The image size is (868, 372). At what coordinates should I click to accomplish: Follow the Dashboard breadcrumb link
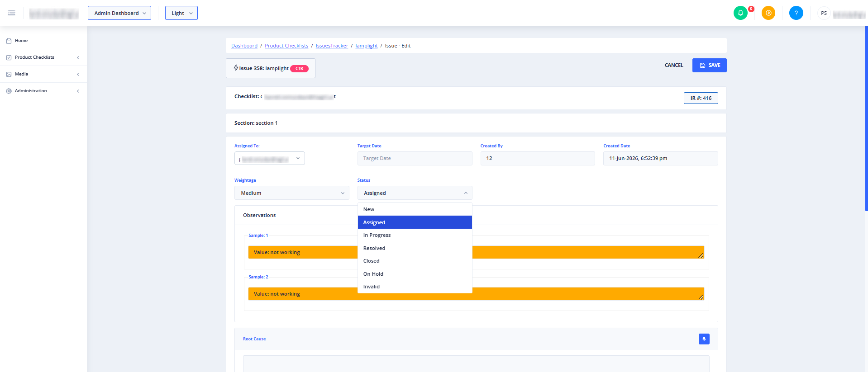pyautogui.click(x=244, y=46)
